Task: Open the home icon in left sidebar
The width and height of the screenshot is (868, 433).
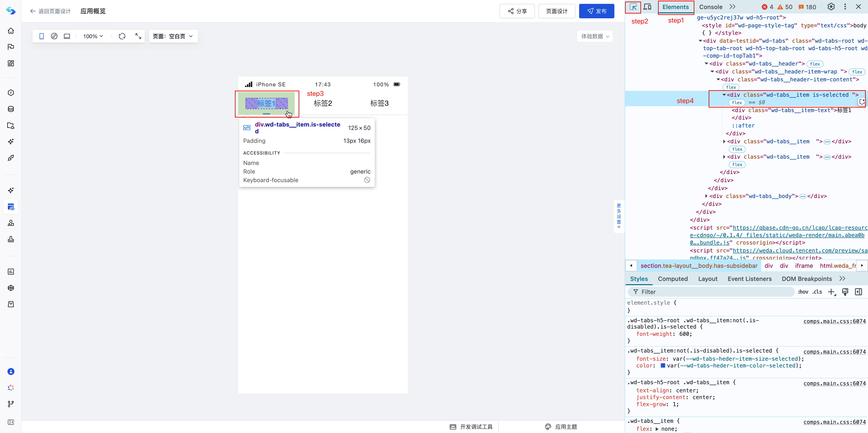Action: pyautogui.click(x=11, y=31)
